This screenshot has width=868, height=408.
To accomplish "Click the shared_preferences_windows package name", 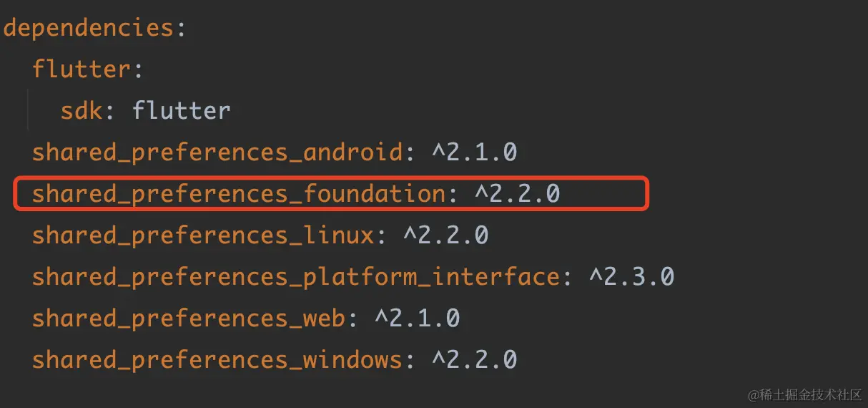I will [217, 361].
